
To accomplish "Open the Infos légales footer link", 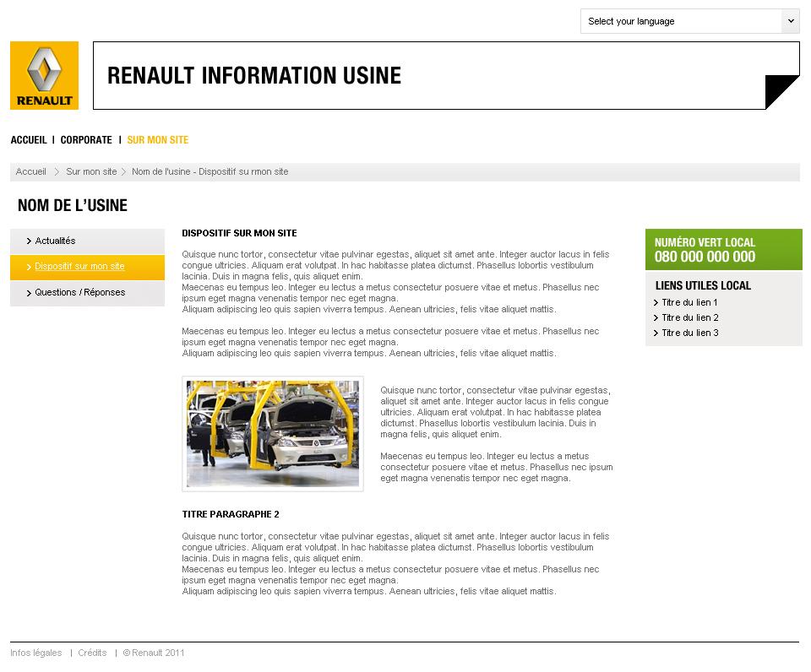I will (x=35, y=653).
